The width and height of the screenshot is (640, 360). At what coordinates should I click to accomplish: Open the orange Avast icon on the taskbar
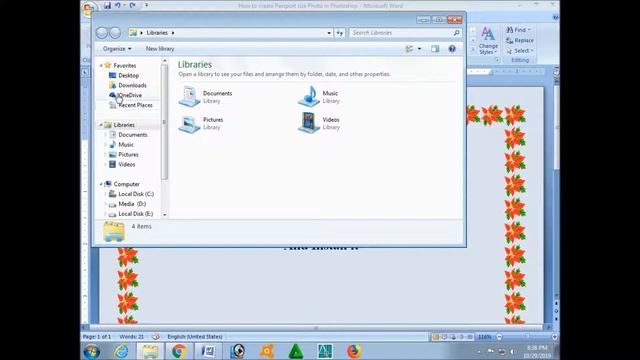click(x=267, y=351)
